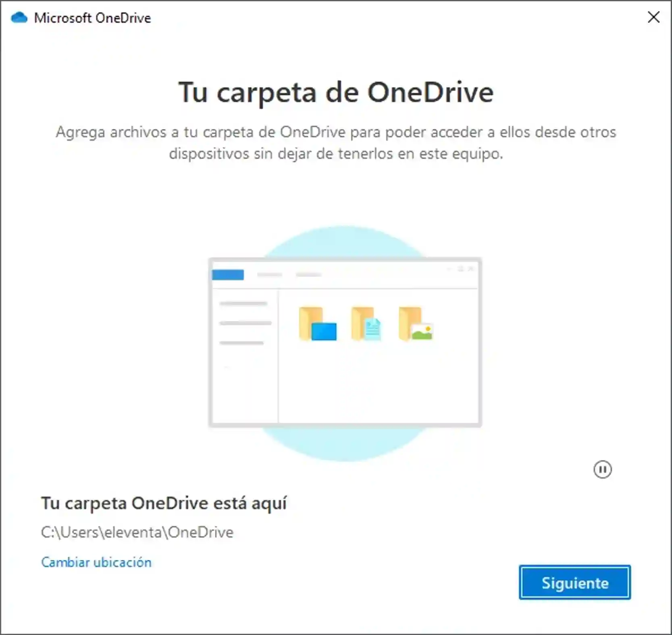Click the Tu carpeta de OneDrive heading
Viewport: 672px width, 635px height.
[336, 93]
